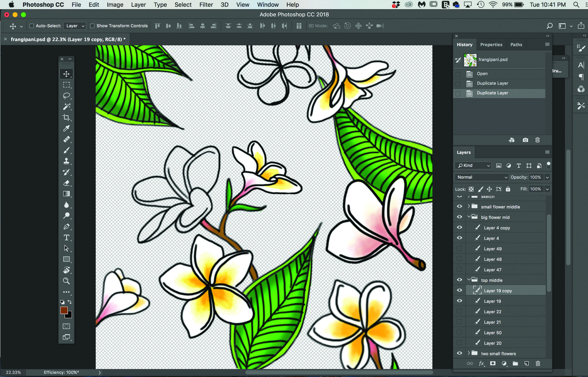Collapse the big flower mid group
588x377 pixels.
pos(469,217)
